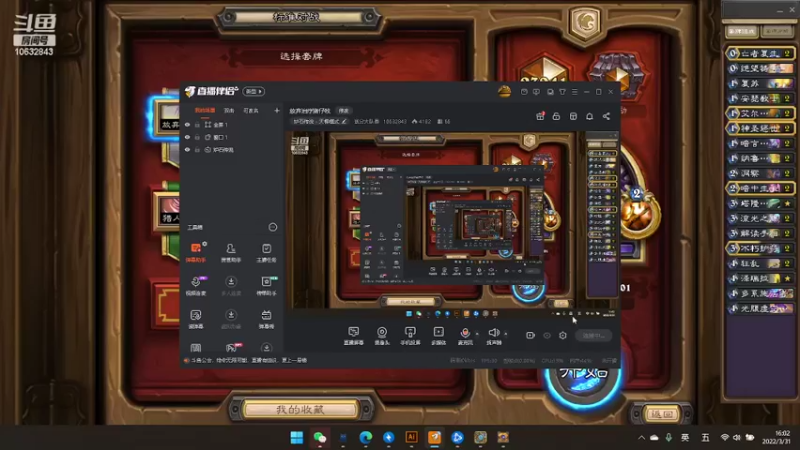The width and height of the screenshot is (800, 450).
Task: Toggle the lock on 炉石传说 source
Action: [197, 150]
